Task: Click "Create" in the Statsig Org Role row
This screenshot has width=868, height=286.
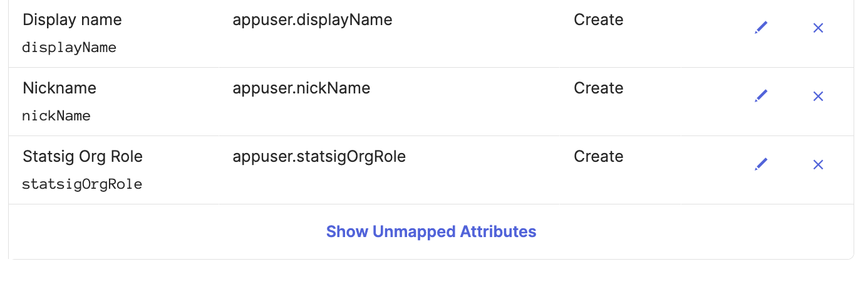Action: pyautogui.click(x=598, y=156)
